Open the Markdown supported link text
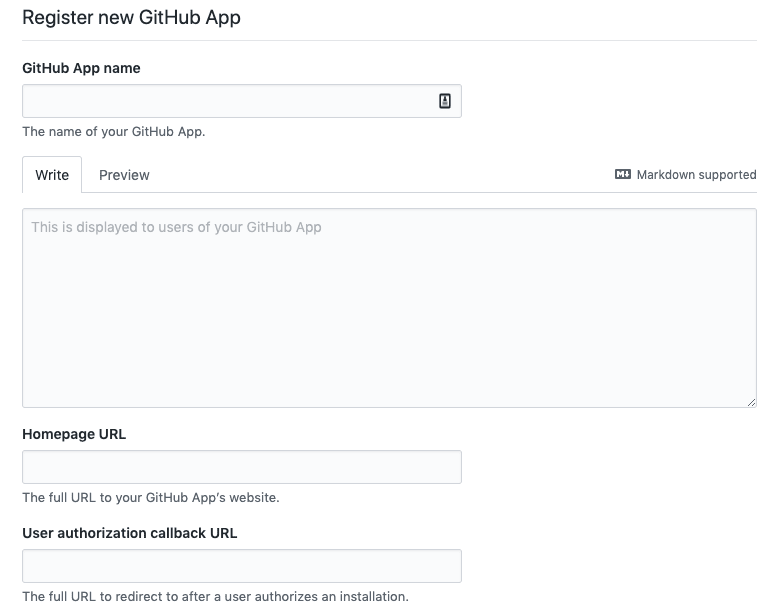 tap(696, 175)
